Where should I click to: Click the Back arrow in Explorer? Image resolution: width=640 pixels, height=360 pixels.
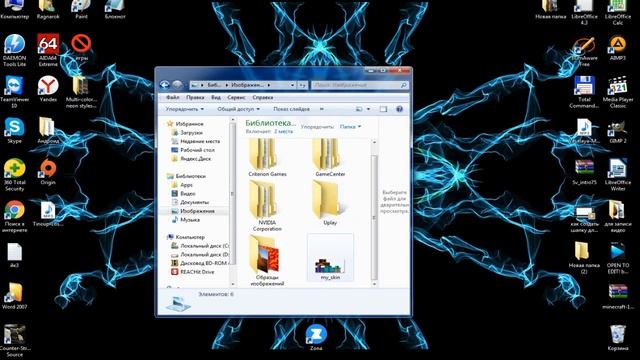164,85
